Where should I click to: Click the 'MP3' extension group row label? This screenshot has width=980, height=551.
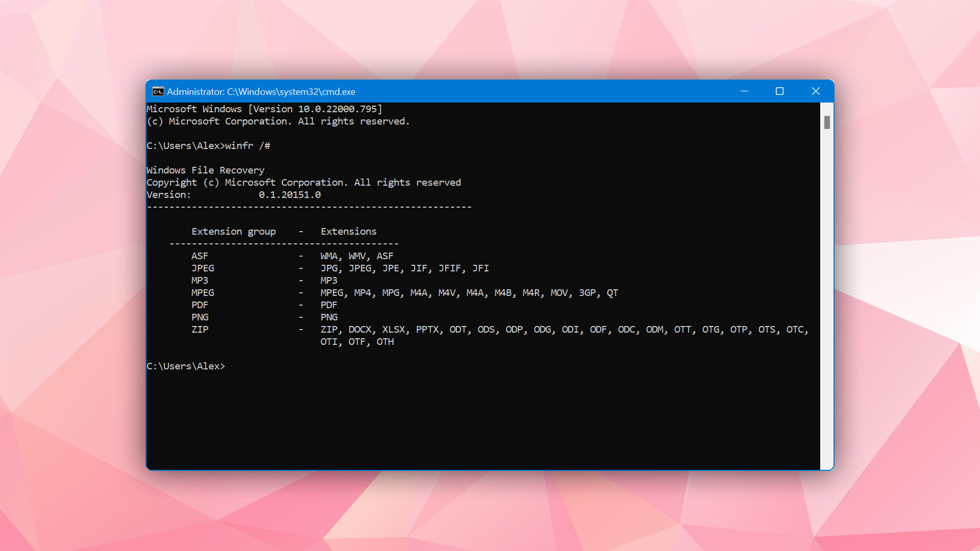[x=200, y=281]
